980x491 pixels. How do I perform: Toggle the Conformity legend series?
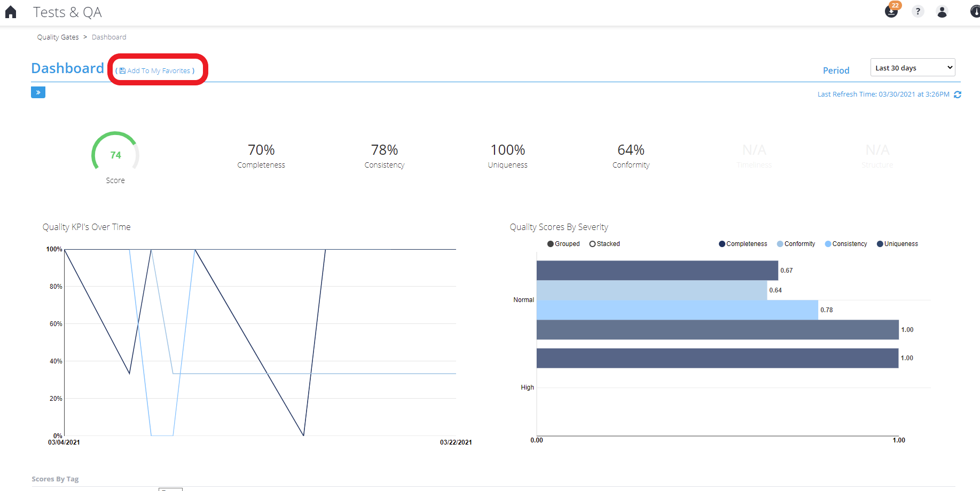click(x=796, y=244)
